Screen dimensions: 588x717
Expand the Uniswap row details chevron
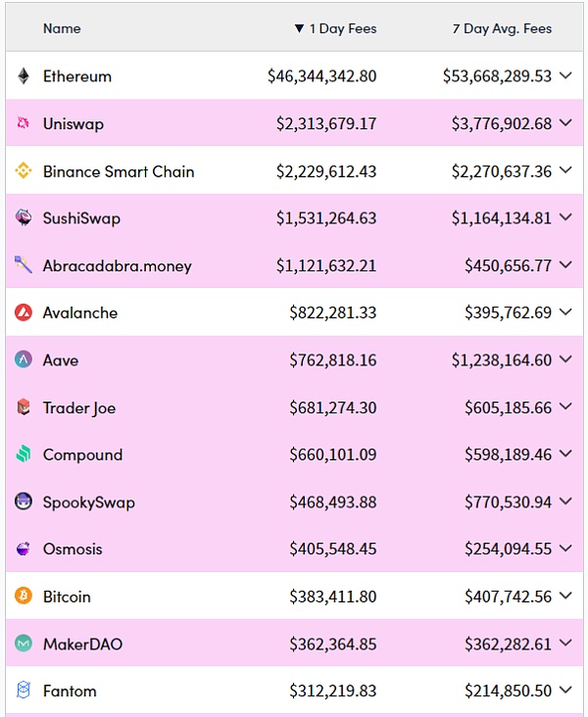point(565,123)
